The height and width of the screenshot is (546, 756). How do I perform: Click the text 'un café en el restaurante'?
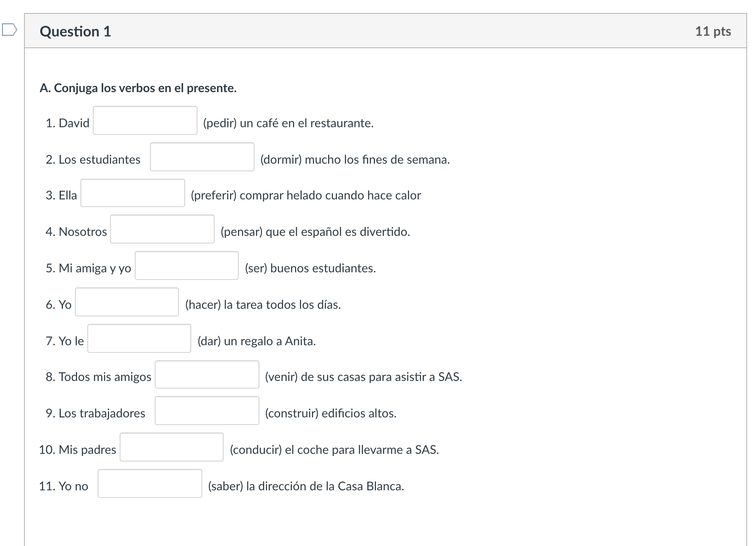pos(306,123)
